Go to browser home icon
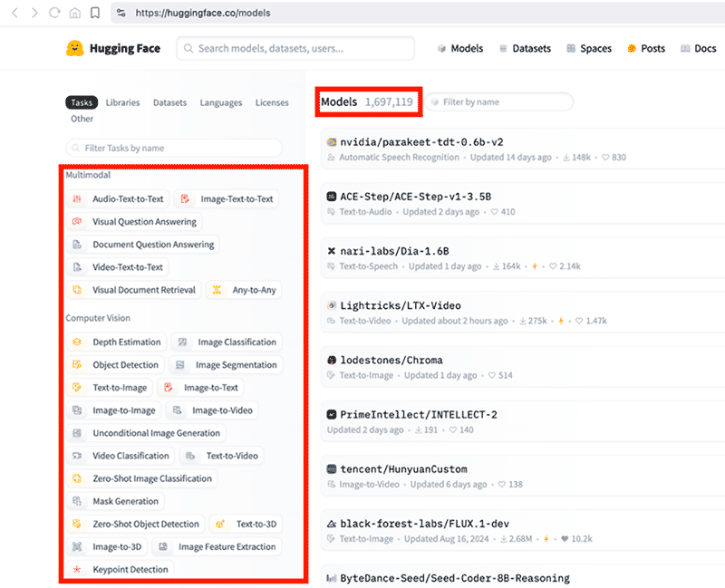This screenshot has height=588, width=725. (75, 13)
